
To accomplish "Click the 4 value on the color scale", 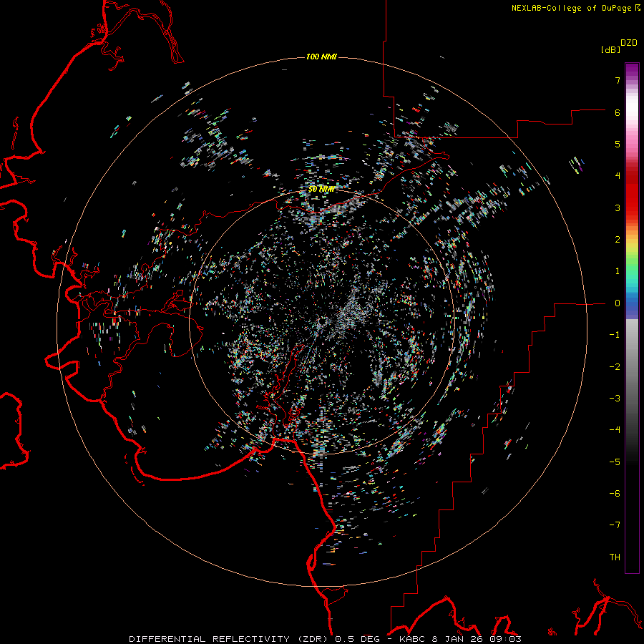I will (618, 176).
